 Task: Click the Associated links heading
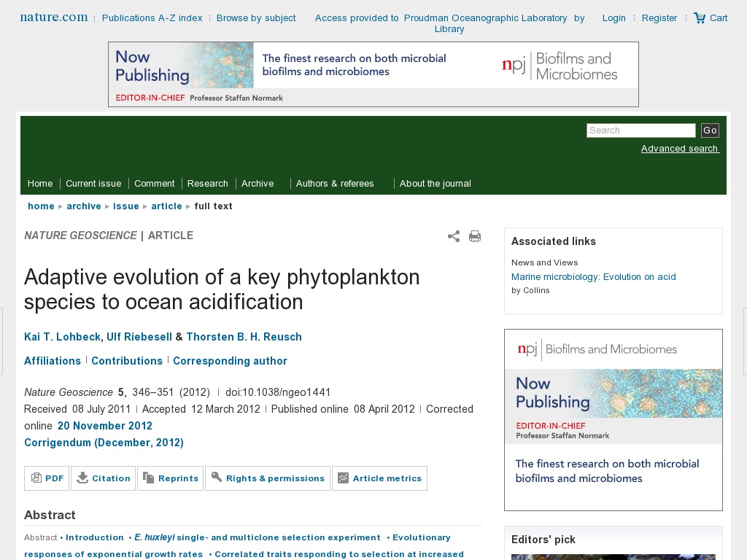point(554,241)
